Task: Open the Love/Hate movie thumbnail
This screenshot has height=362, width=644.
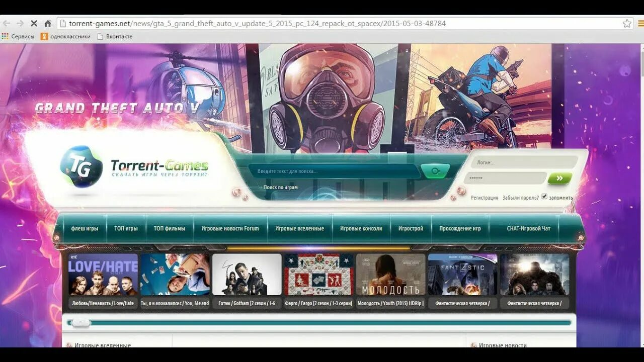Action: (x=103, y=274)
